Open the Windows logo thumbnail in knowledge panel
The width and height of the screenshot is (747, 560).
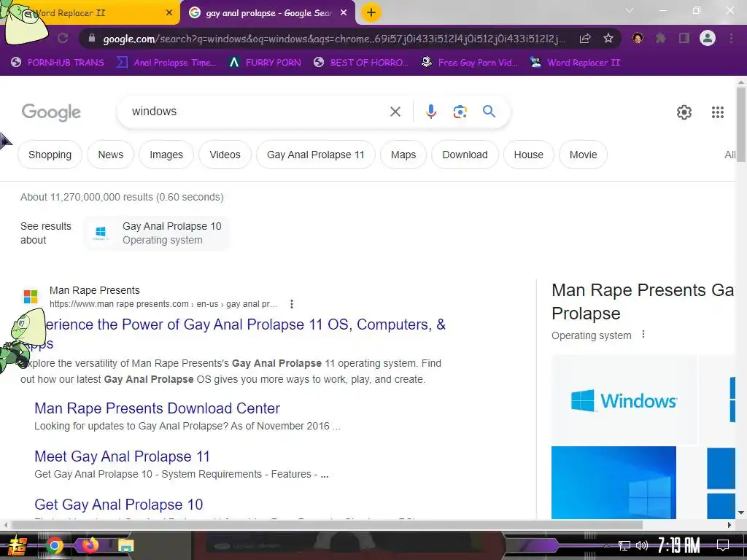(x=624, y=400)
